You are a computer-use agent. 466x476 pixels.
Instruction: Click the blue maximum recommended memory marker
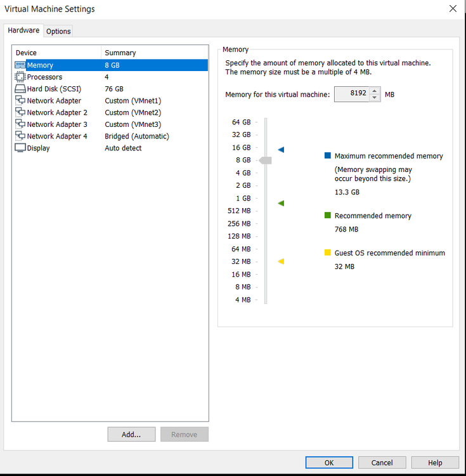coord(281,149)
